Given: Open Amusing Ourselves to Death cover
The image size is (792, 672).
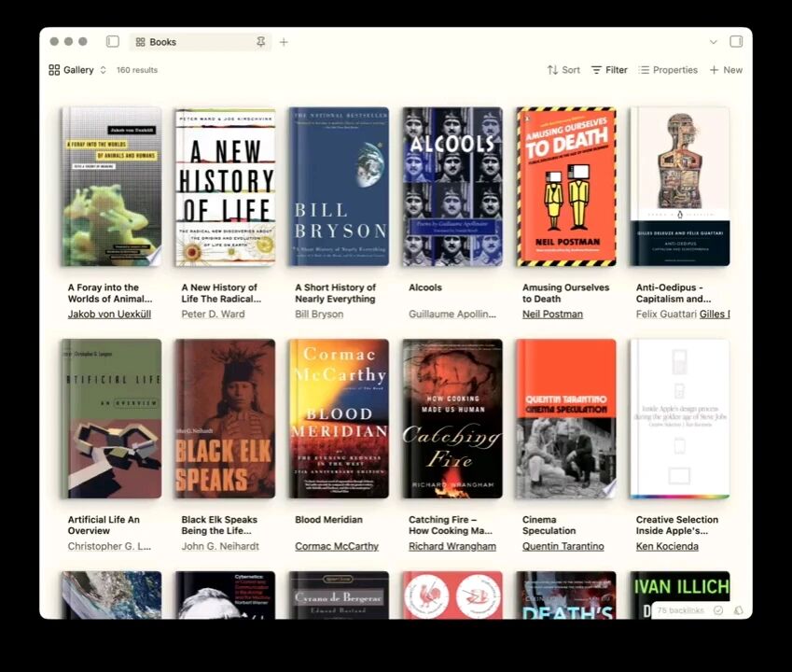Looking at the screenshot, I should click(x=566, y=187).
